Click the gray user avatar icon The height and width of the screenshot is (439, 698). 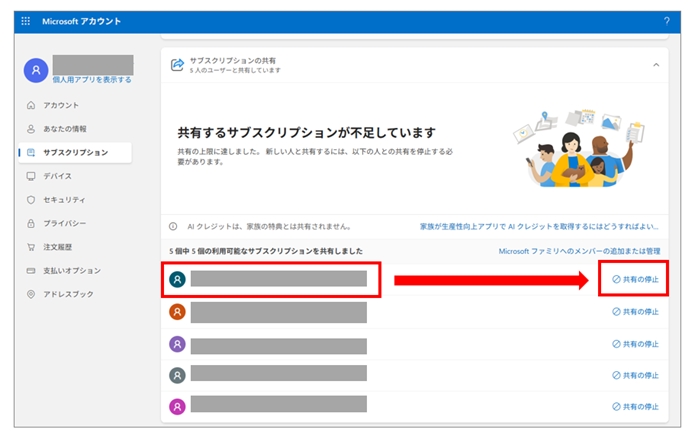[177, 375]
